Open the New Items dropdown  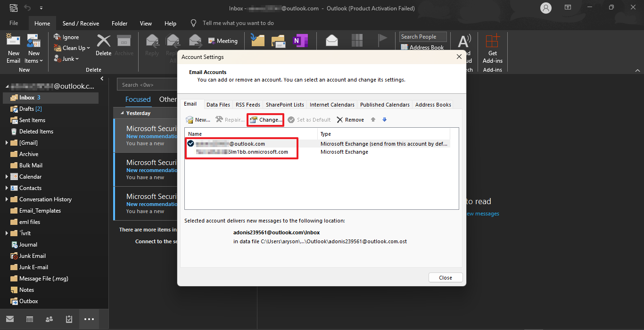(33, 49)
